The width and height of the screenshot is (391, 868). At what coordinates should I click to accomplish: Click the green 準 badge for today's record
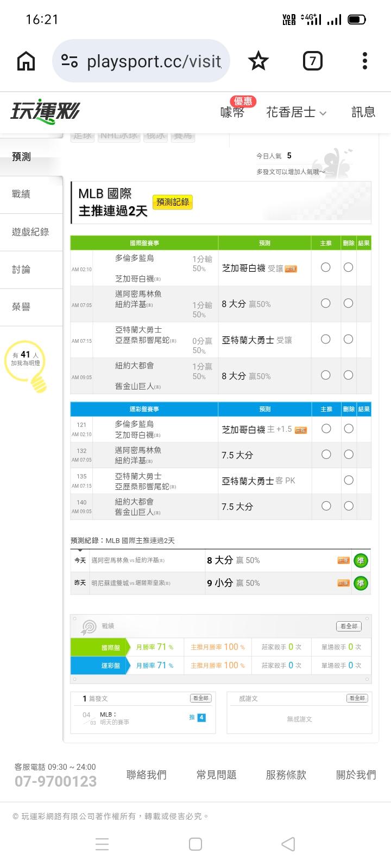pyautogui.click(x=361, y=560)
